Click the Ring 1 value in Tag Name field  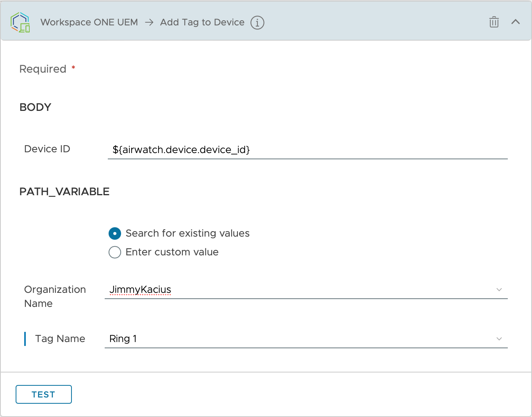(x=123, y=339)
